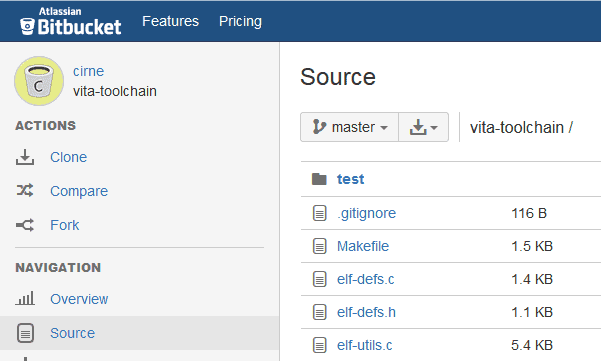Image resolution: width=601 pixels, height=361 pixels.
Task: Click the 1.5 KB size of Makefile
Action: click(x=532, y=246)
